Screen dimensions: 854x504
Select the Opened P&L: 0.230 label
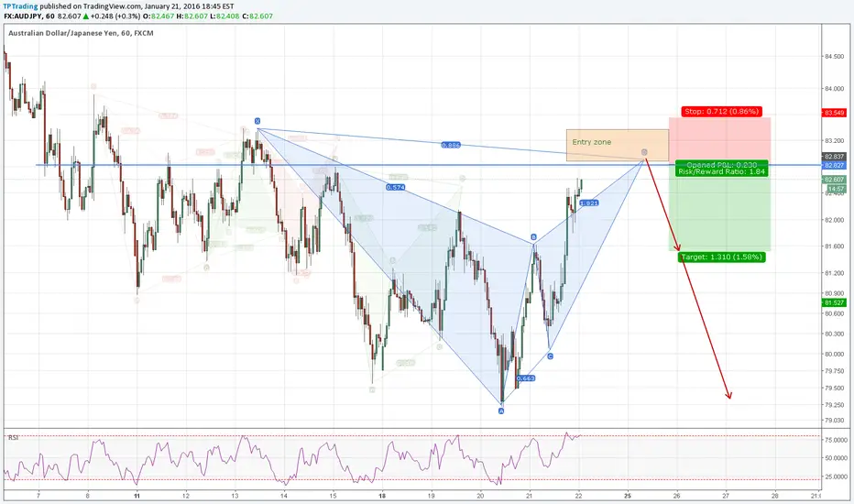tap(722, 165)
